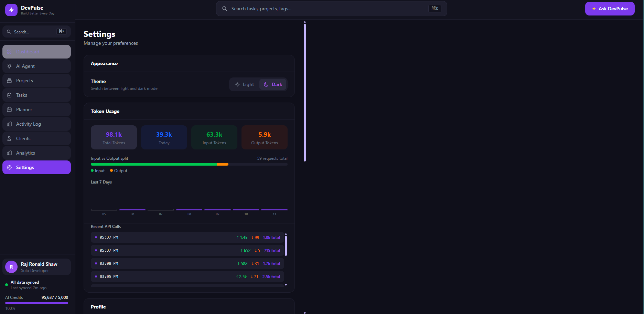This screenshot has width=644, height=314.
Task: Click the Input Tokens 63.3k card
Action: [x=214, y=137]
